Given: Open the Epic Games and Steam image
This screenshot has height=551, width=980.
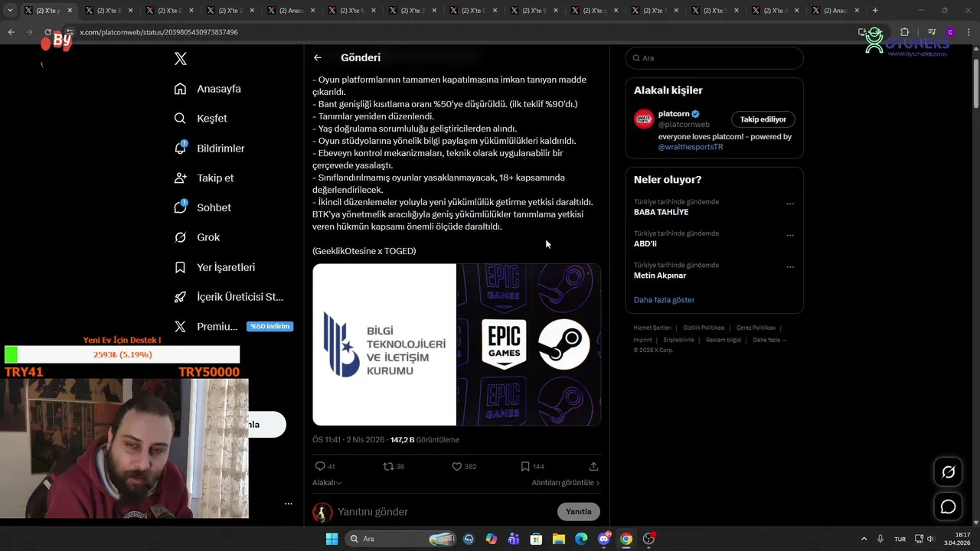Looking at the screenshot, I should pyautogui.click(x=529, y=344).
